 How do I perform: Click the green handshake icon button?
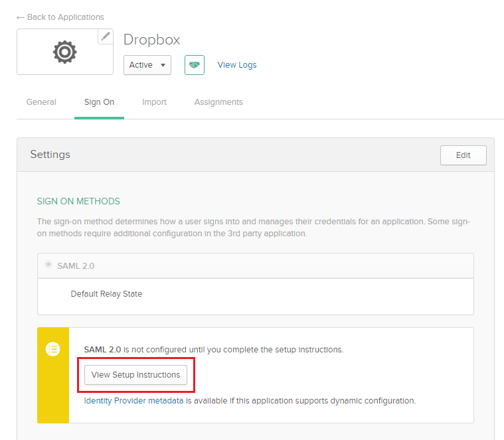coord(194,65)
